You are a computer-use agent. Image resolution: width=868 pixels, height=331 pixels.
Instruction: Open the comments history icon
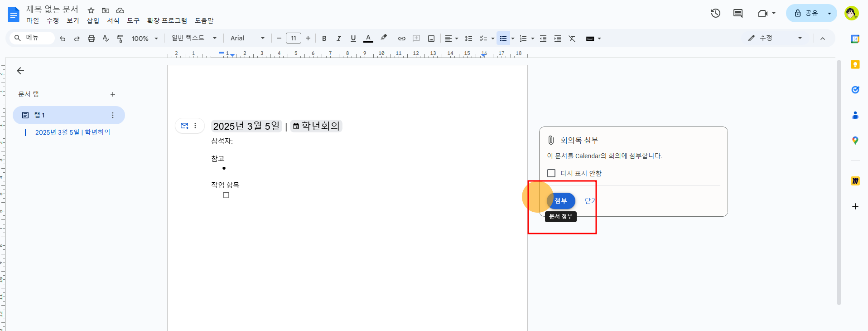pyautogui.click(x=738, y=13)
